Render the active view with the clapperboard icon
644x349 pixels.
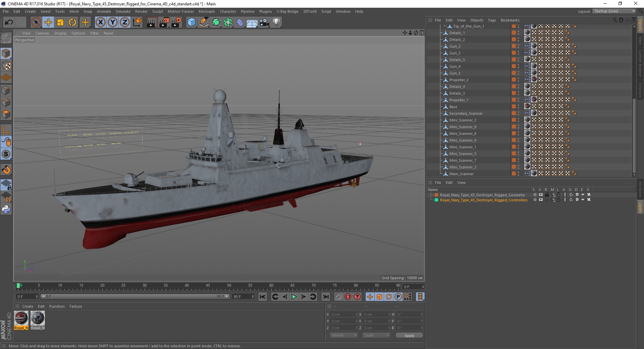pyautogui.click(x=152, y=22)
